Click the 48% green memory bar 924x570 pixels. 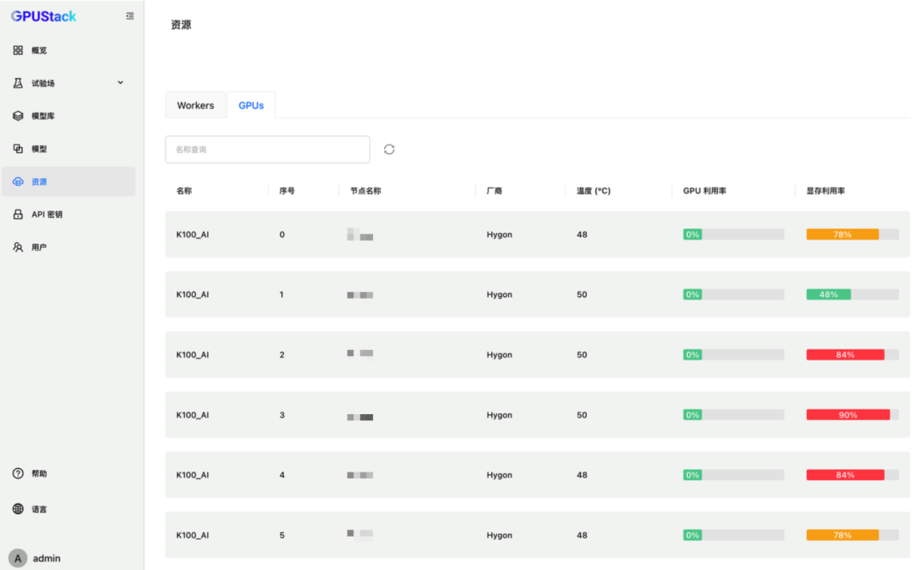coord(828,294)
